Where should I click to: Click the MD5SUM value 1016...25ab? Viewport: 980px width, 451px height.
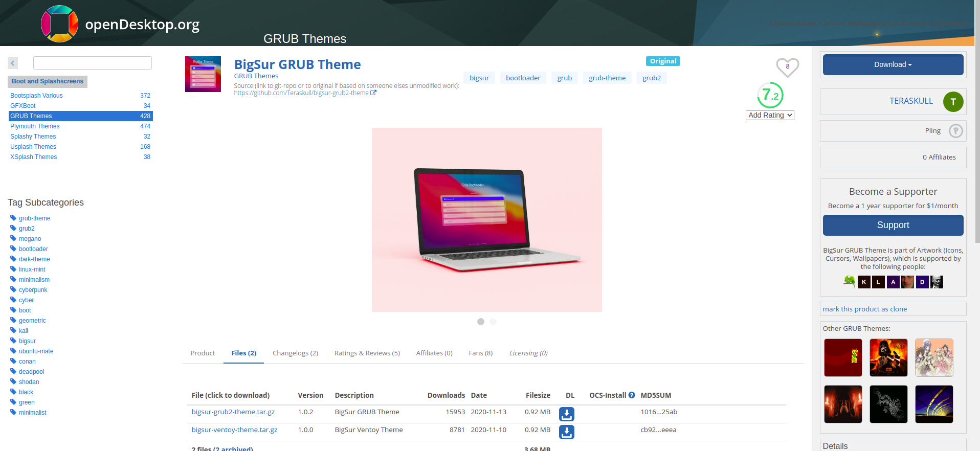(659, 412)
